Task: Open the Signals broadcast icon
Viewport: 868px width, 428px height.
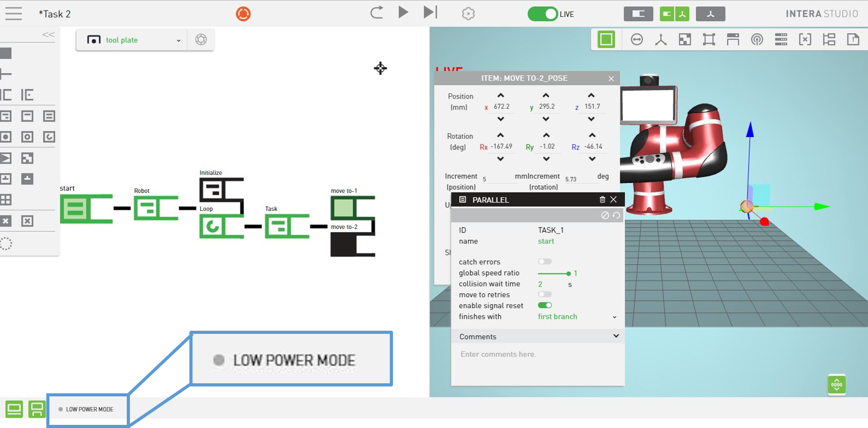Action: (x=757, y=39)
